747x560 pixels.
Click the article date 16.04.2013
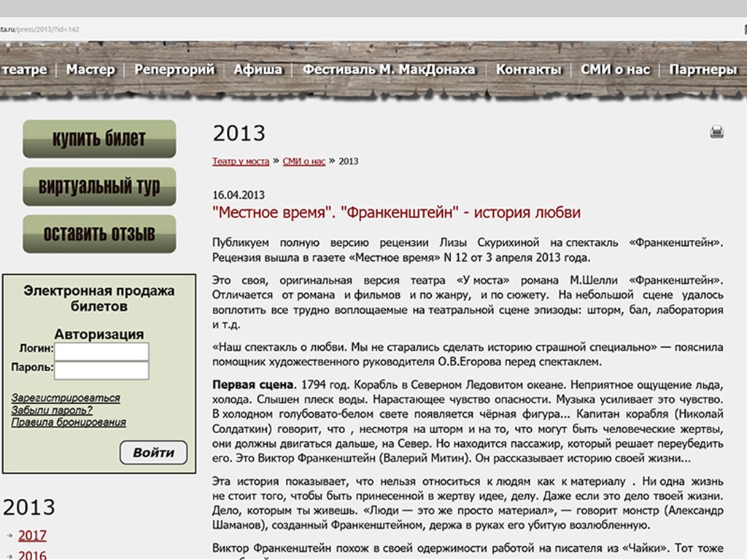tap(239, 195)
